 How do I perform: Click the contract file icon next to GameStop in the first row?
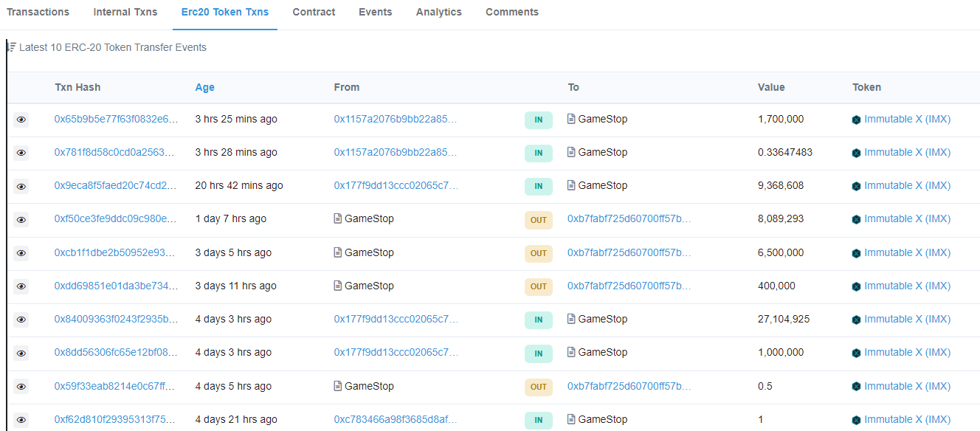click(571, 119)
